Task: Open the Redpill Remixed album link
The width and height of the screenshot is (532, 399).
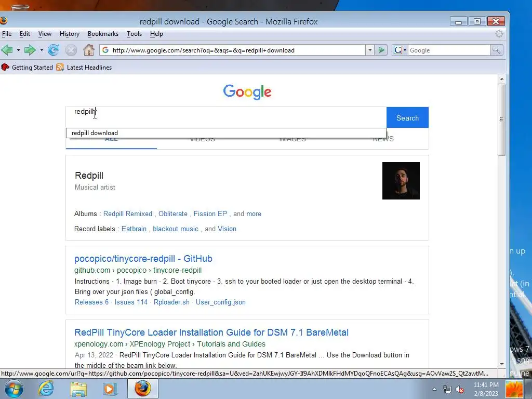Action: [128, 214]
